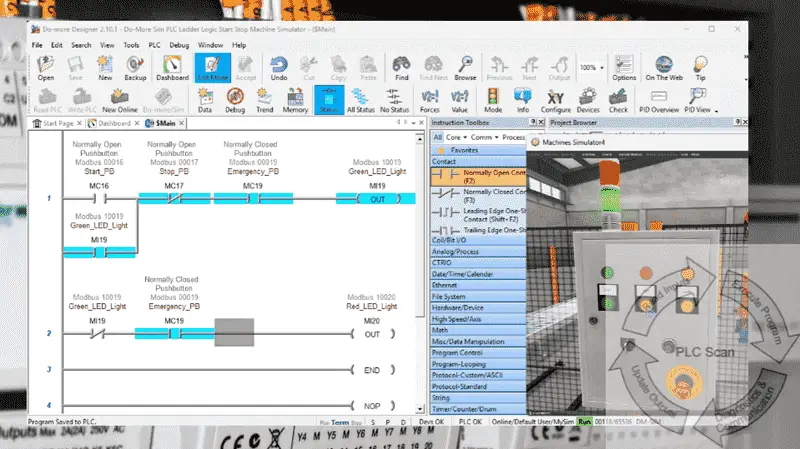
Task: Select the All filter in Instruction Toolbox
Action: pos(438,137)
